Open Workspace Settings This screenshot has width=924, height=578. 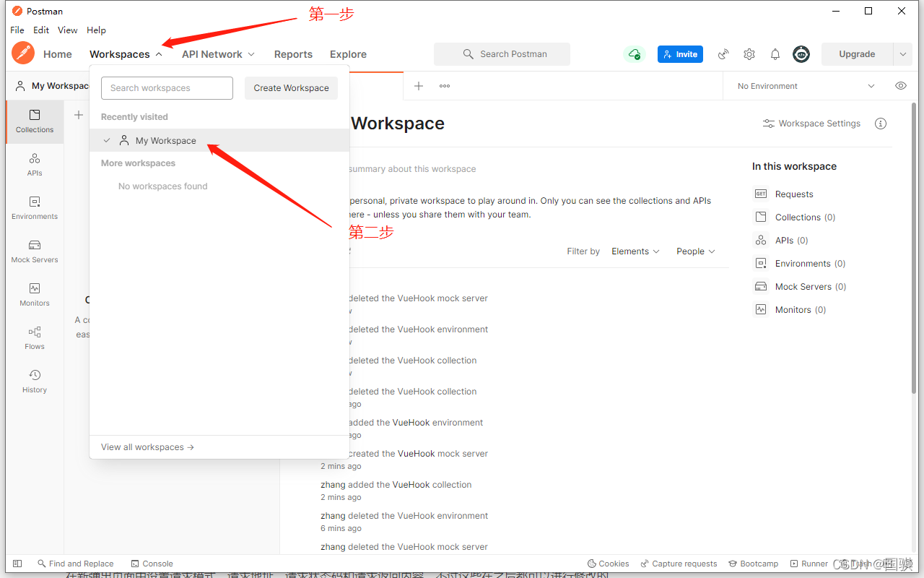coord(812,124)
